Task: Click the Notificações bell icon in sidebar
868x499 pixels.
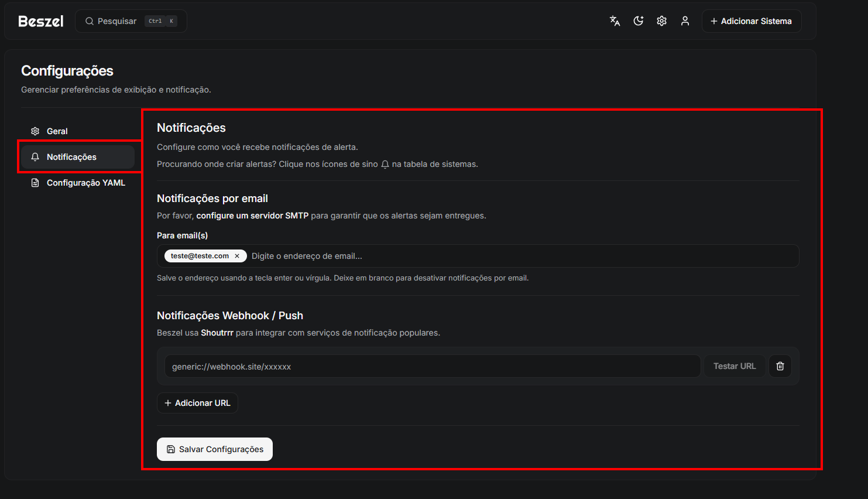Action: tap(35, 157)
